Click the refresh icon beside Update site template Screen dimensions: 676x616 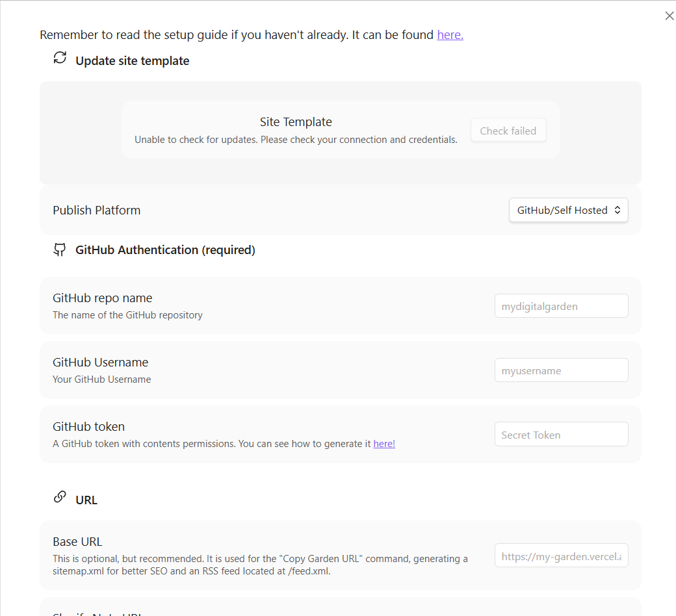point(60,58)
